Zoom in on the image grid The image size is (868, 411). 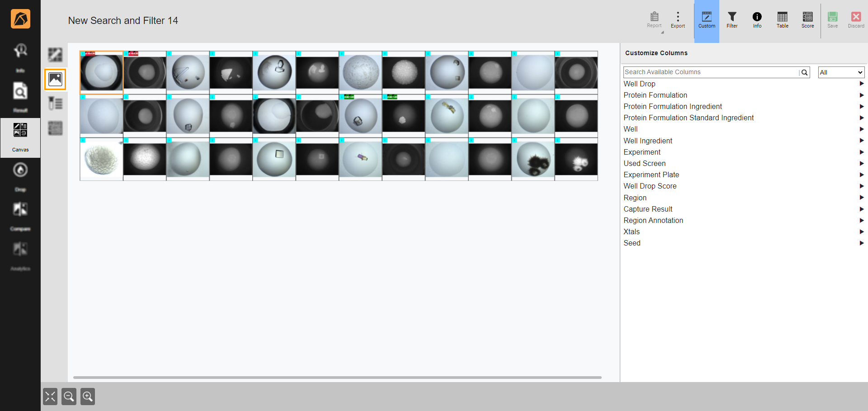(x=88, y=397)
